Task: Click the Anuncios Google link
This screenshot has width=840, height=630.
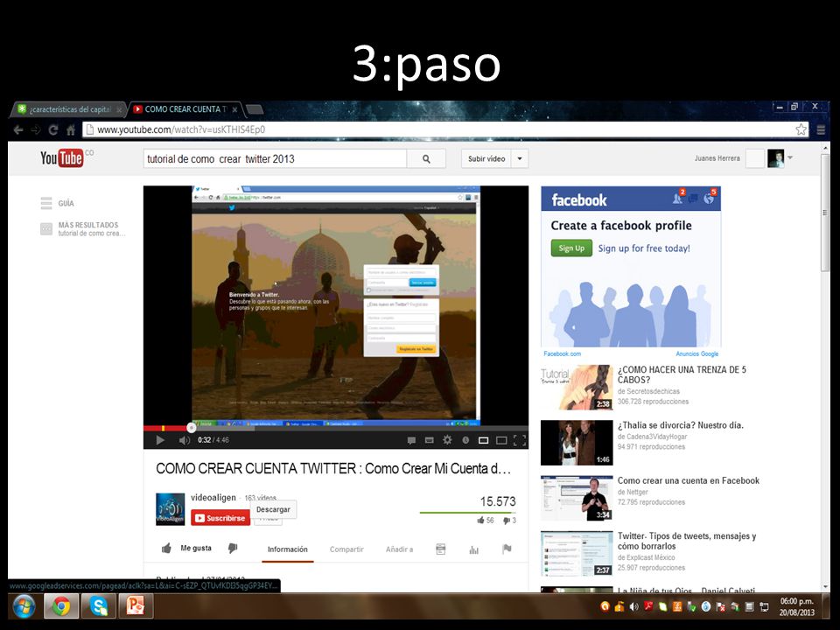Action: (x=697, y=353)
